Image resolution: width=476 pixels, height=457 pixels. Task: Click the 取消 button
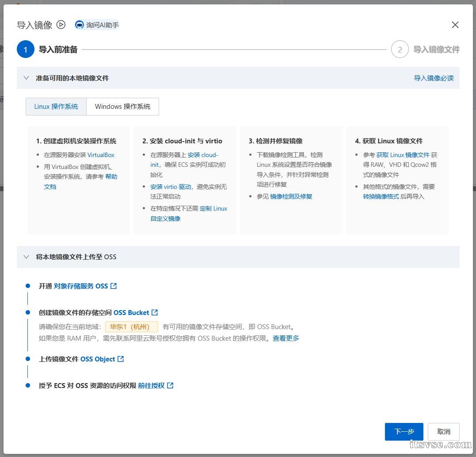coord(443,431)
